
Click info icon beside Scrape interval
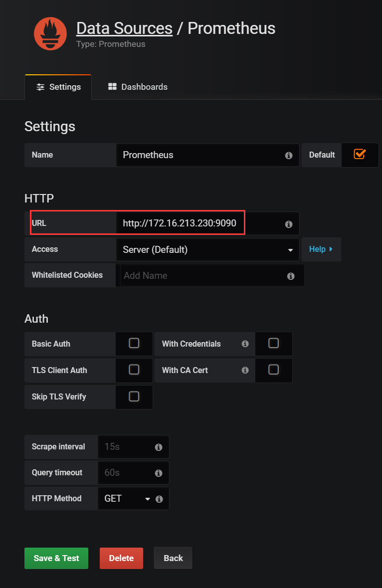pos(159,447)
